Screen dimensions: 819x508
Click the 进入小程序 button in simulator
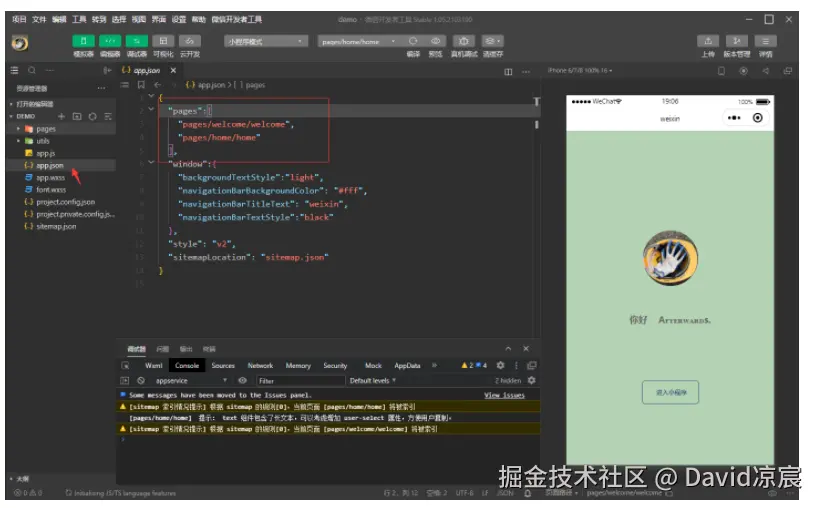pos(670,392)
